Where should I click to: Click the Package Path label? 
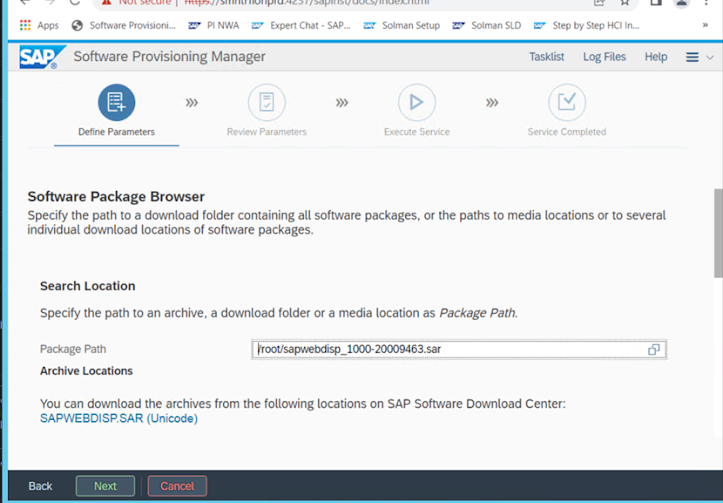pyautogui.click(x=73, y=349)
